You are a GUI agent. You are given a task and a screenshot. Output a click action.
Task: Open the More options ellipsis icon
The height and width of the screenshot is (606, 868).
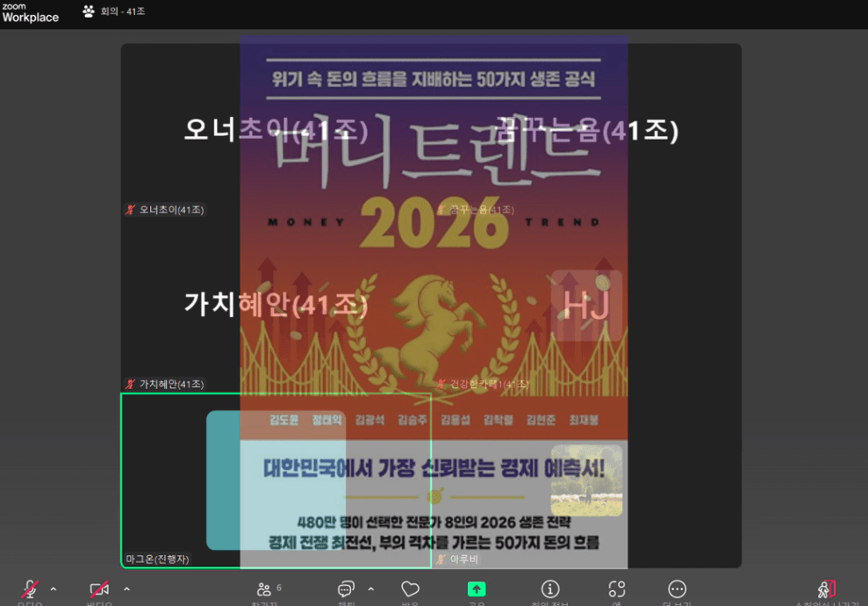click(x=677, y=588)
